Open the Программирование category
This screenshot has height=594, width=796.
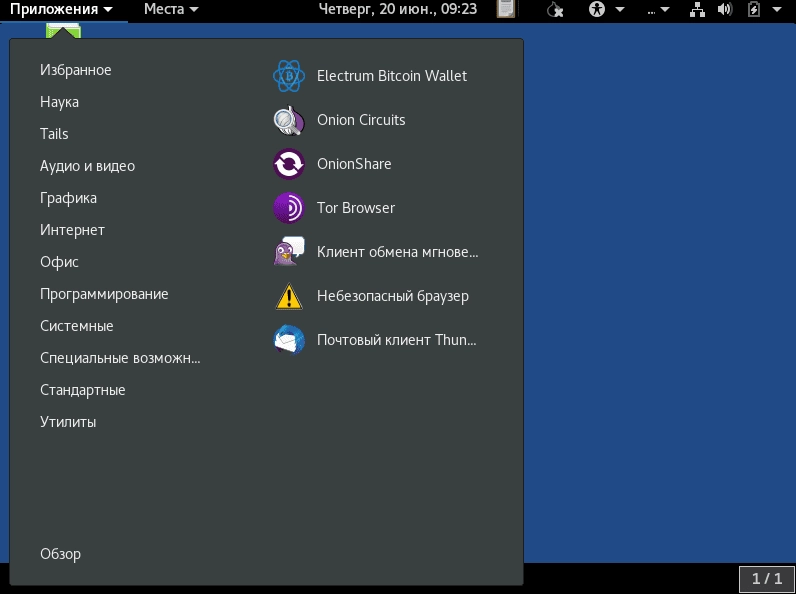[x=104, y=294]
